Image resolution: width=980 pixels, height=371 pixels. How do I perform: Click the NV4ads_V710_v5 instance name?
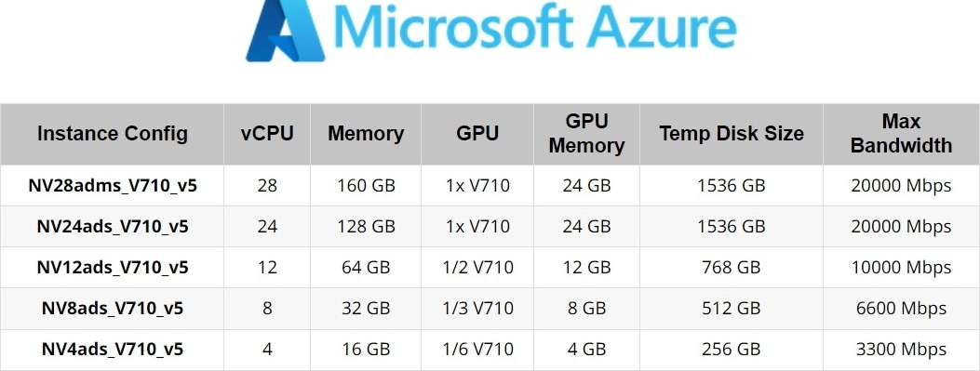pos(113,349)
